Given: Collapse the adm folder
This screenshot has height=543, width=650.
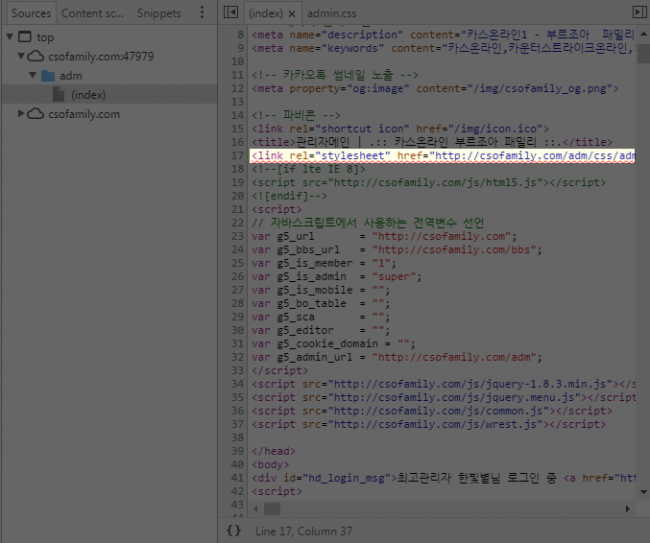Looking at the screenshot, I should pyautogui.click(x=32, y=75).
